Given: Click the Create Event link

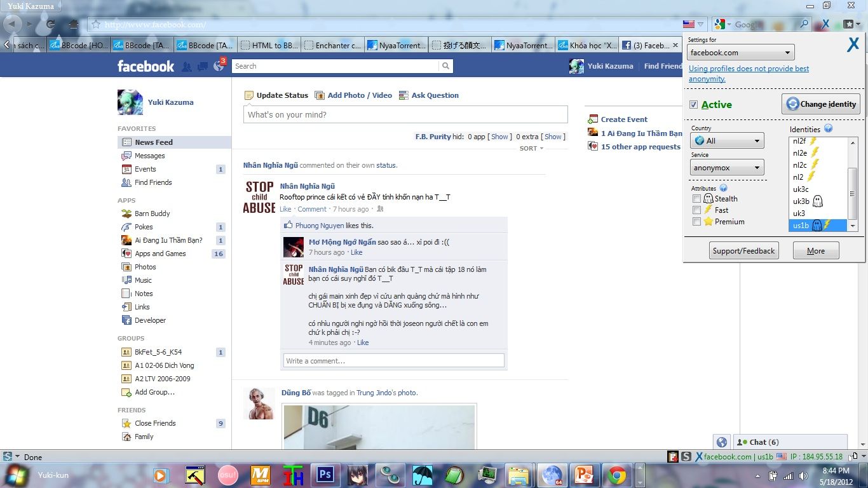Looking at the screenshot, I should (624, 119).
